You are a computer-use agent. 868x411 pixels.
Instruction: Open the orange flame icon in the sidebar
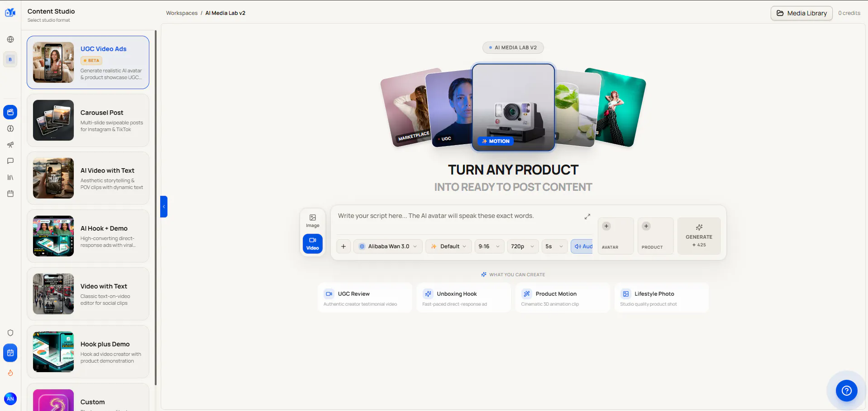tap(10, 373)
